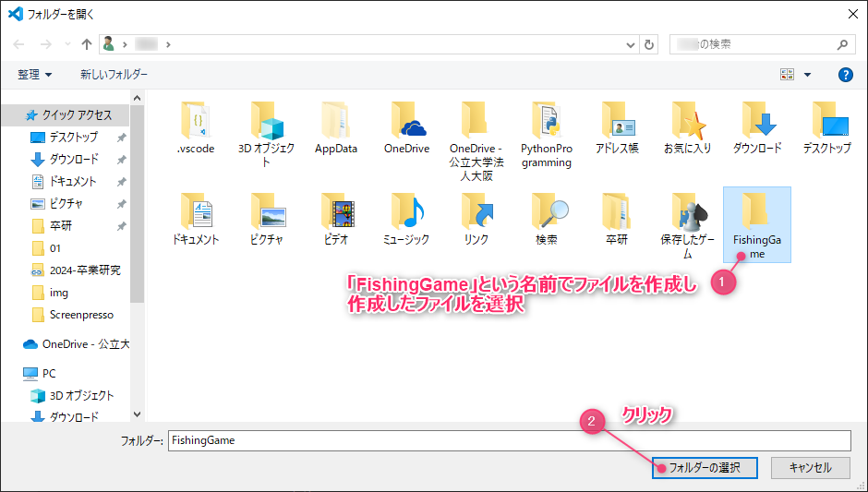Click the キャンセル button

(x=810, y=468)
